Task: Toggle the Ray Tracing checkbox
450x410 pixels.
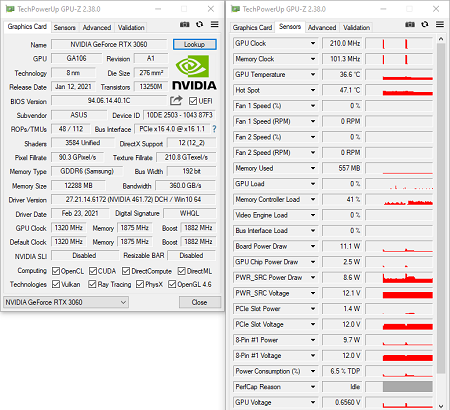Action: [92, 284]
